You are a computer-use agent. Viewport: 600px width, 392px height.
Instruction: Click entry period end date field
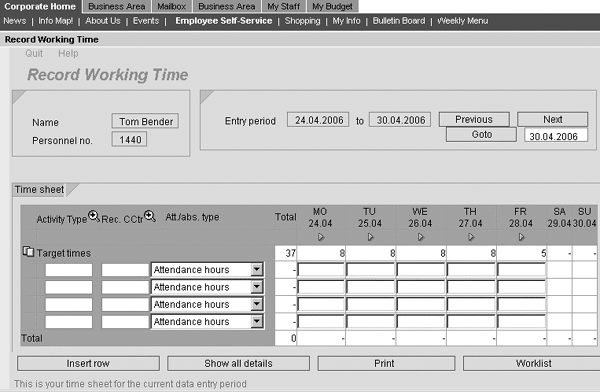coord(400,120)
